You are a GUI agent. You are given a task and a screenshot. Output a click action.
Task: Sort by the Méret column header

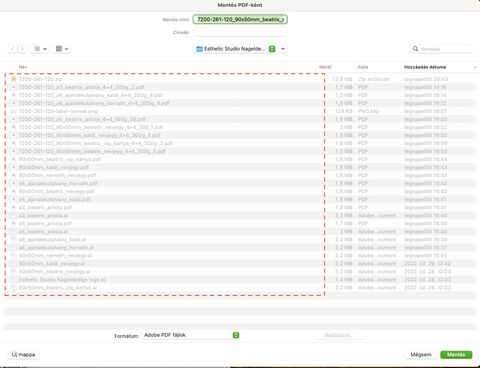click(x=325, y=67)
